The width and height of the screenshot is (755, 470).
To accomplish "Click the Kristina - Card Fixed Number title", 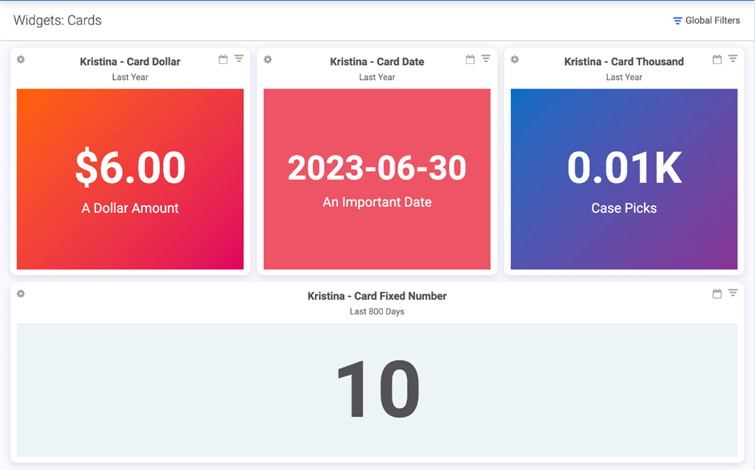I will (x=377, y=296).
